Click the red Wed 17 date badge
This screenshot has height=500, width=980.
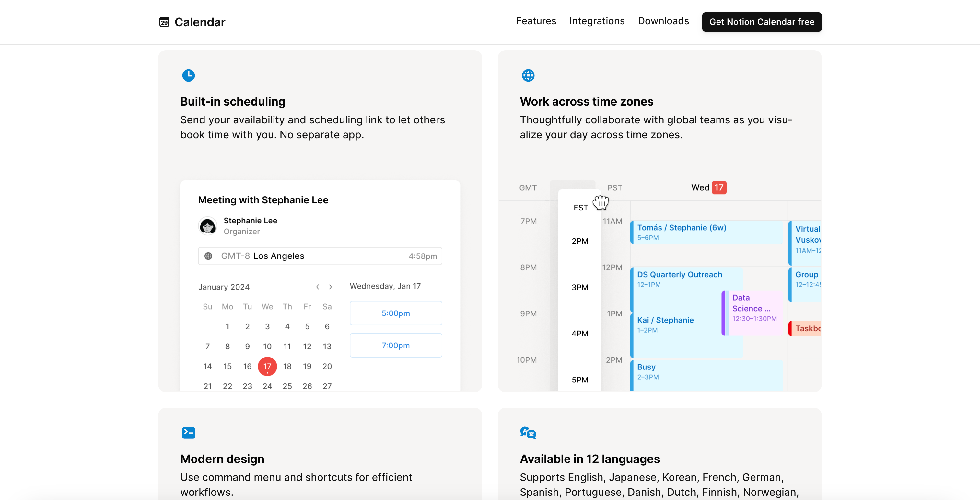(x=719, y=187)
